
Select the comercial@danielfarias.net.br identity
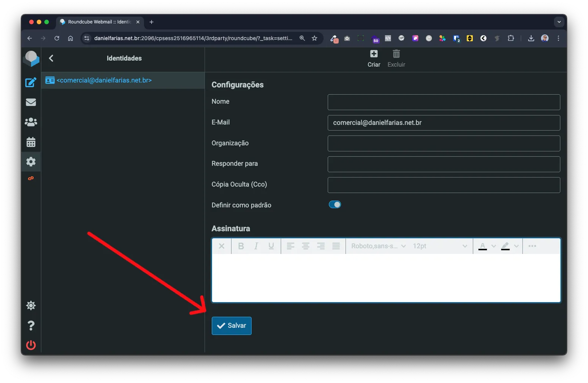(123, 80)
